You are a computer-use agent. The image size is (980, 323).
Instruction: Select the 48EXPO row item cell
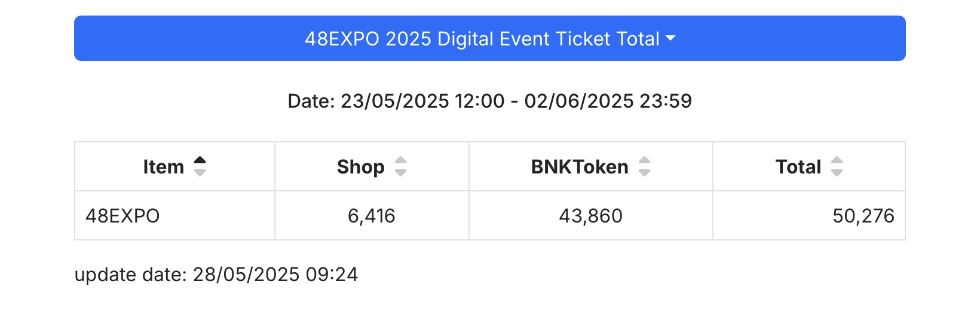174,216
